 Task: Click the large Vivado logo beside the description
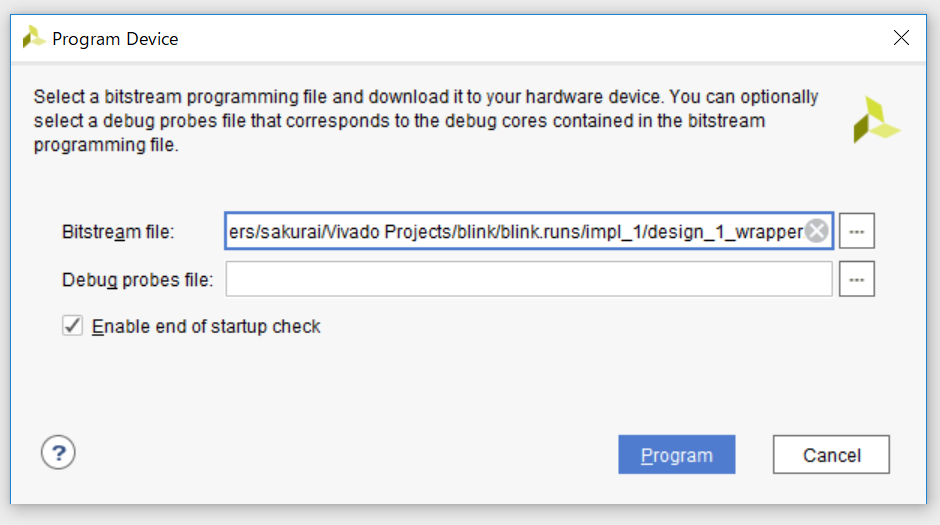click(875, 120)
